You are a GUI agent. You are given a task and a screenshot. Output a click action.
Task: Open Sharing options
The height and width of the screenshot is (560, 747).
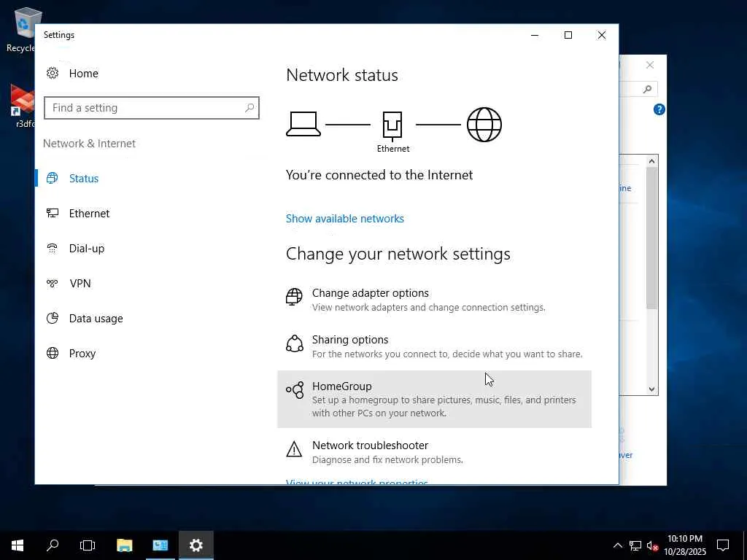click(x=435, y=346)
